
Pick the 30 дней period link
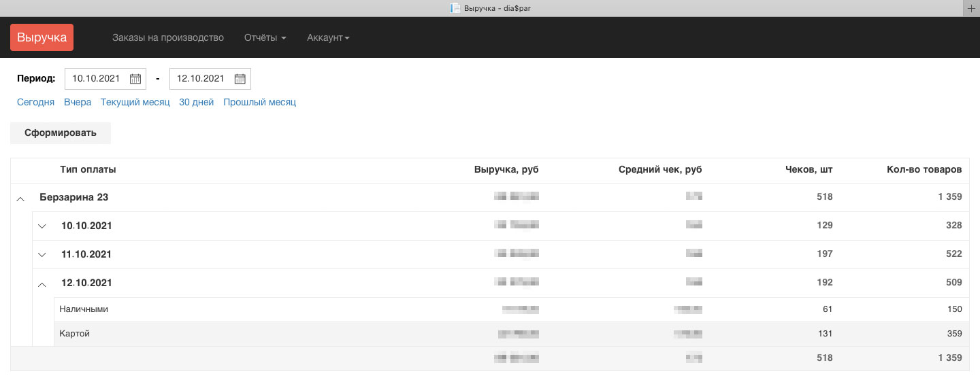tap(196, 103)
